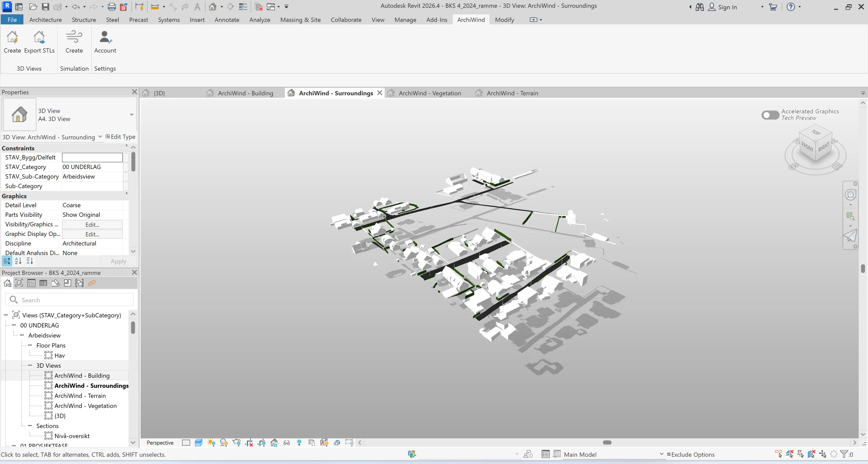The width and height of the screenshot is (868, 464).
Task: Click the selection filter funnel icon
Action: pos(844,454)
